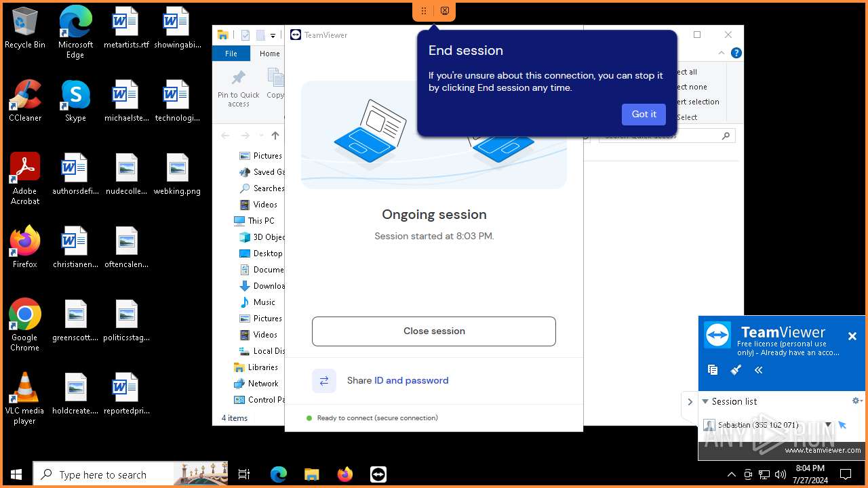Click Pin to Quick access in Explorer ribbon
This screenshot has height=488, width=868.
point(239,88)
